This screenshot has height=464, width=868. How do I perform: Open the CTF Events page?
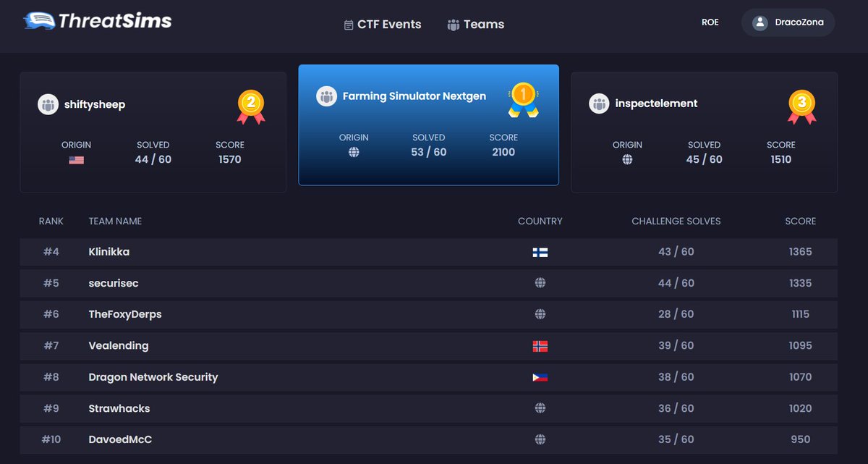pos(383,24)
